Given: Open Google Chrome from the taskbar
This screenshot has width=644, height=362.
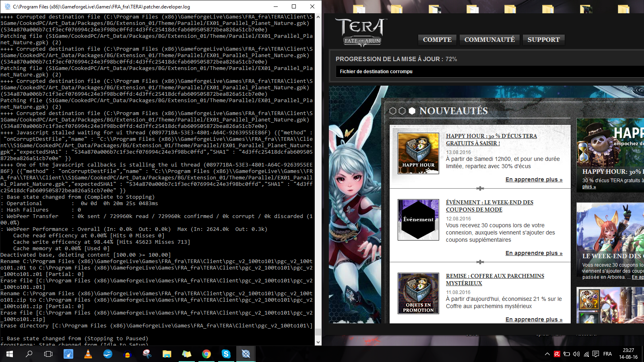Looking at the screenshot, I should [x=206, y=354].
